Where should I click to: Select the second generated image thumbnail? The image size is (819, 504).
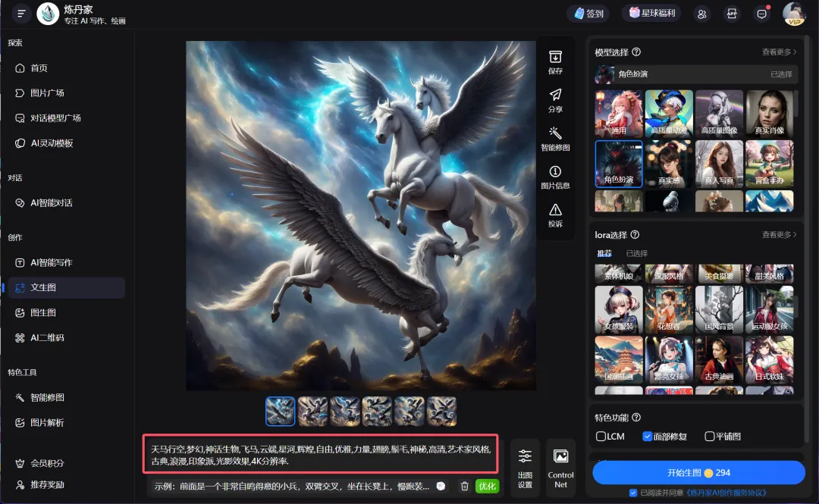click(x=312, y=412)
